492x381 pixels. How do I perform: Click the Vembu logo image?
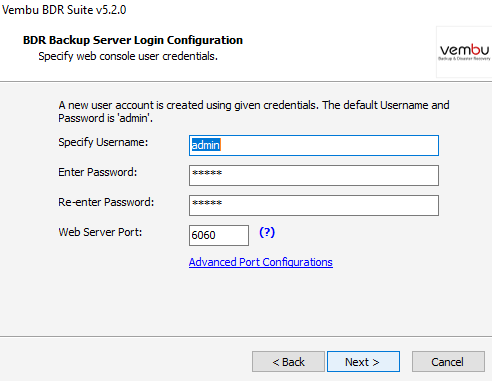pyautogui.click(x=464, y=52)
